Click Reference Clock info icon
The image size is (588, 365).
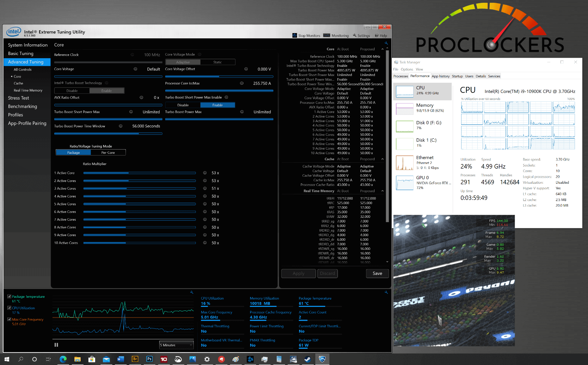point(132,55)
